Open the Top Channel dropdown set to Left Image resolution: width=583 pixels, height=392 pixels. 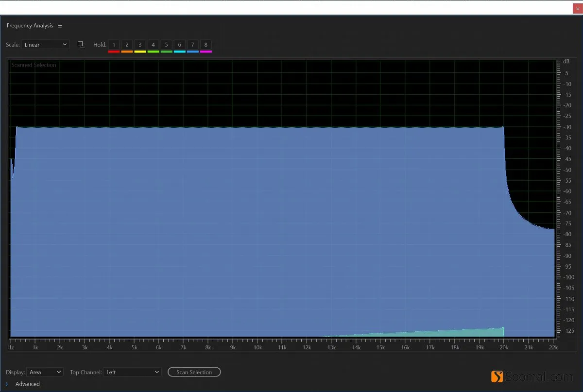132,372
